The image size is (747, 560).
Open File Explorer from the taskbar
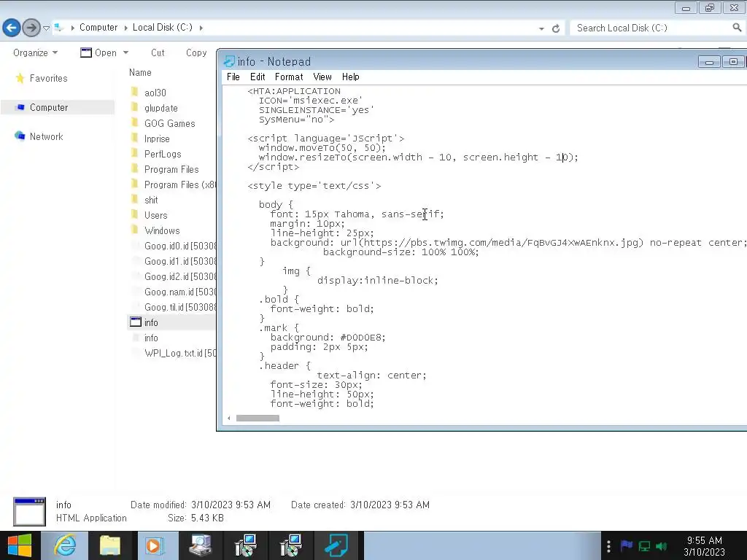point(110,545)
